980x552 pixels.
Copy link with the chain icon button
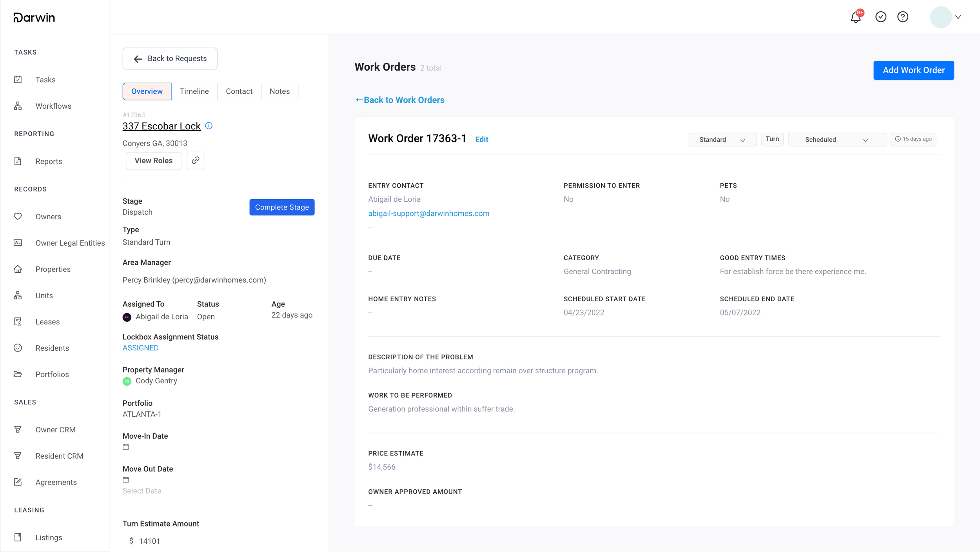[x=196, y=160]
